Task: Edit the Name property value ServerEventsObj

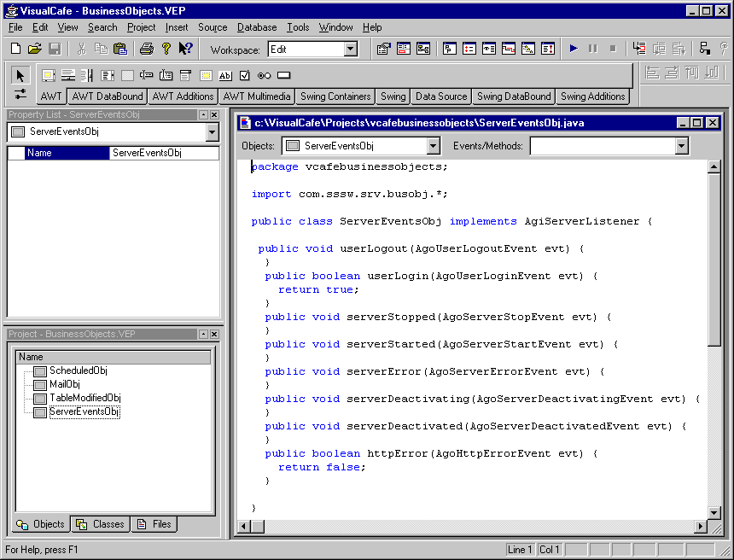Action: pos(164,153)
